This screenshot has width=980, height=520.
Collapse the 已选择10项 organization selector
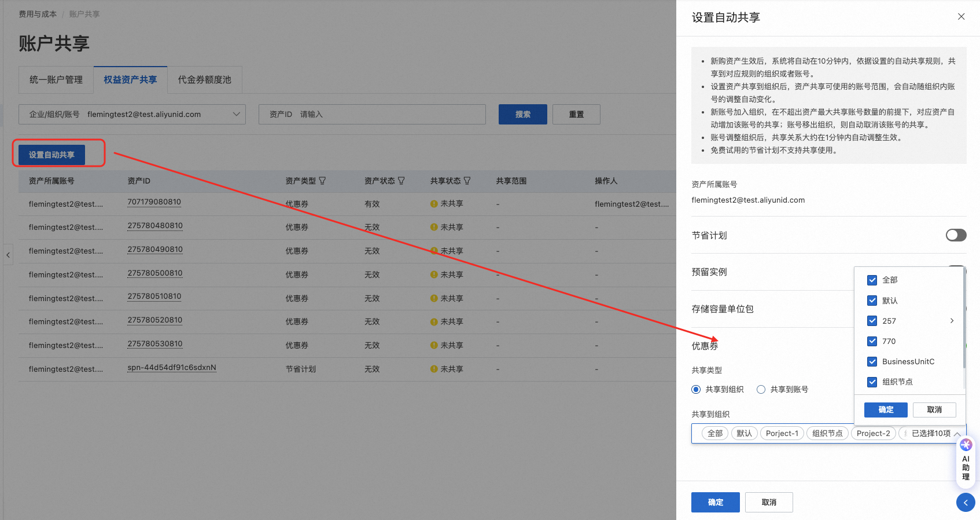(x=957, y=434)
